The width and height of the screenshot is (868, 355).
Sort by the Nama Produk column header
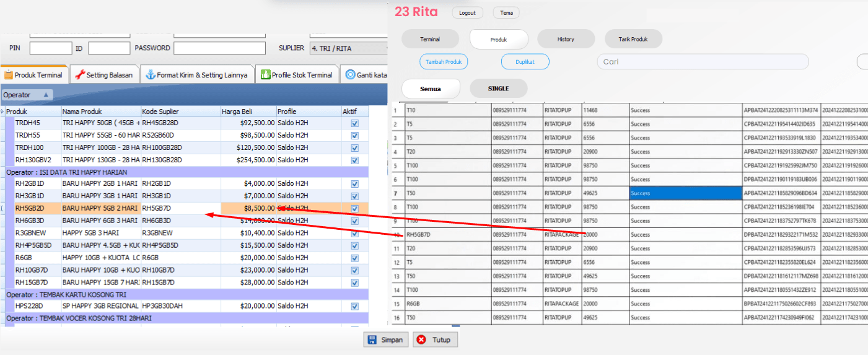100,112
